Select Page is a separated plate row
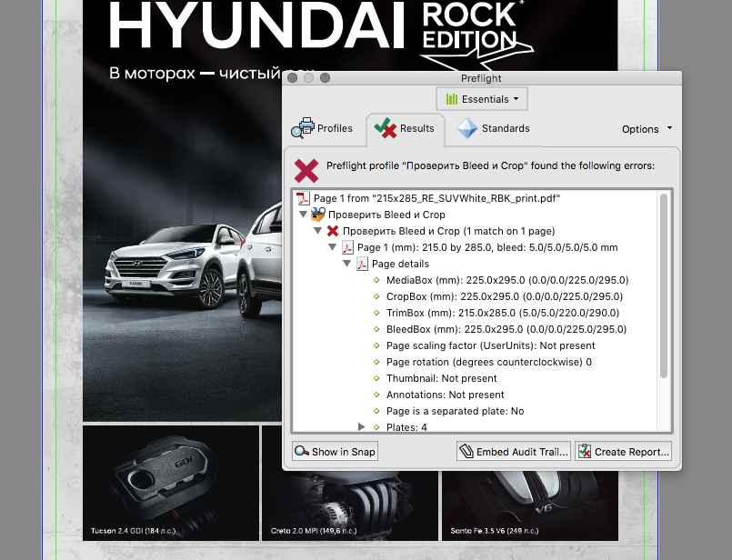Image resolution: width=732 pixels, height=560 pixels. tap(456, 411)
